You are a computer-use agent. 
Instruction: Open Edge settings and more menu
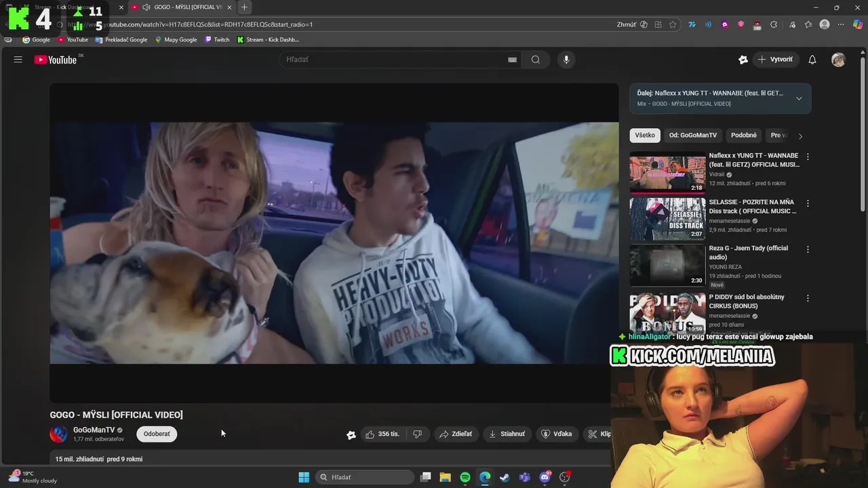click(x=842, y=24)
